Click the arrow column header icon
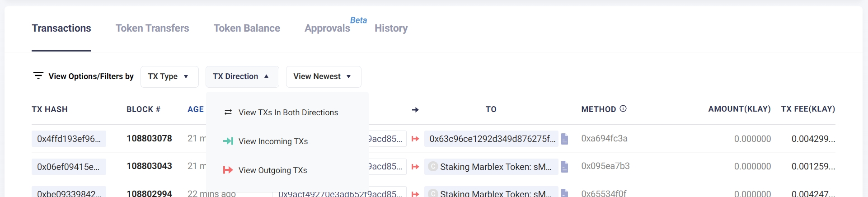Image resolution: width=868 pixels, height=197 pixels. click(415, 109)
